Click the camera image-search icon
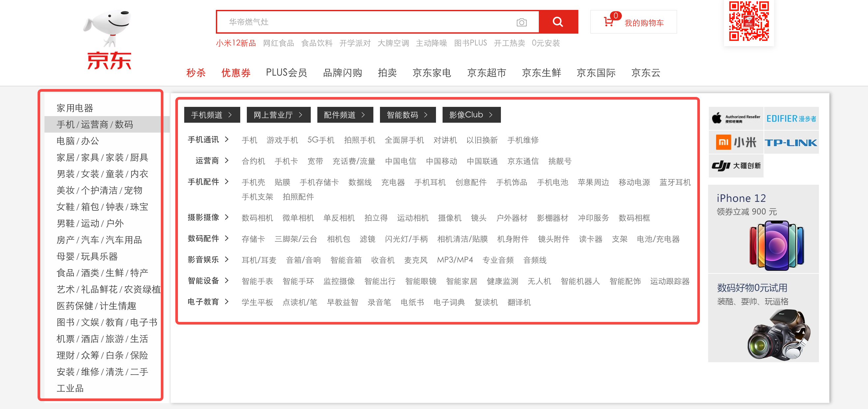 [521, 22]
